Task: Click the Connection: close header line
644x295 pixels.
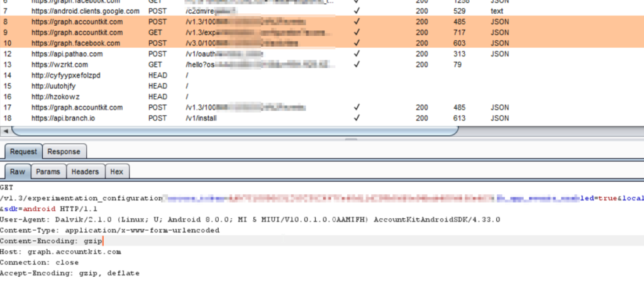Action: click(x=40, y=262)
